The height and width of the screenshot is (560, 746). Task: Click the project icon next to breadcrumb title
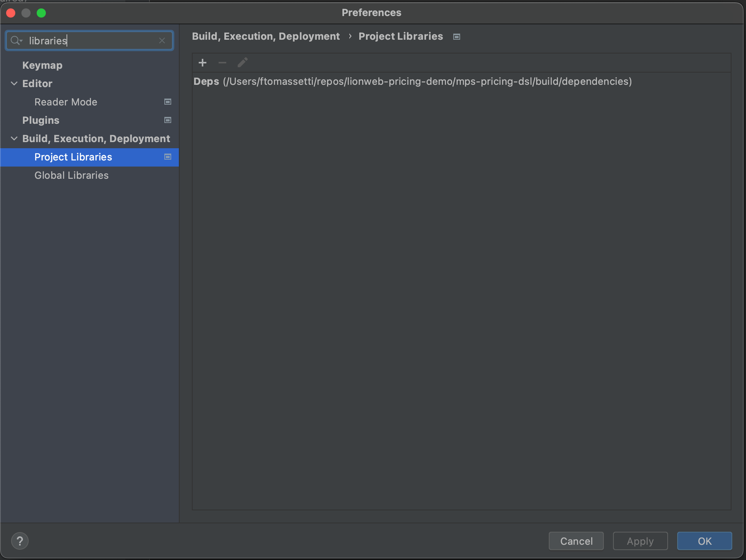point(457,37)
